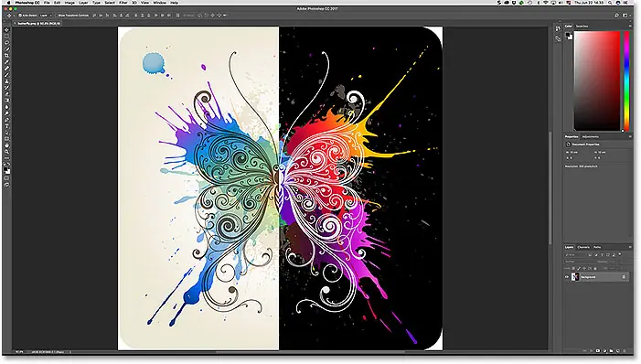Switch to the Swatches panel tab
Screen dimensions: 641x364
(x=582, y=27)
